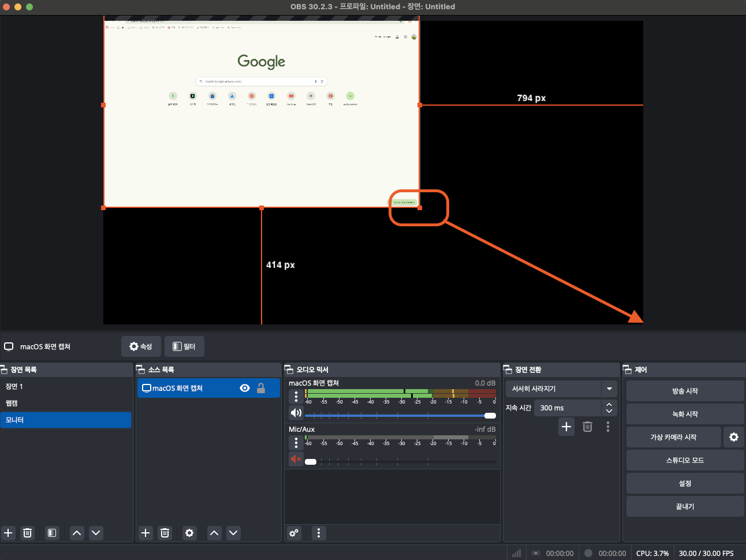The width and height of the screenshot is (746, 560).
Task: Decrease transition duration with down stepper
Action: point(609,412)
